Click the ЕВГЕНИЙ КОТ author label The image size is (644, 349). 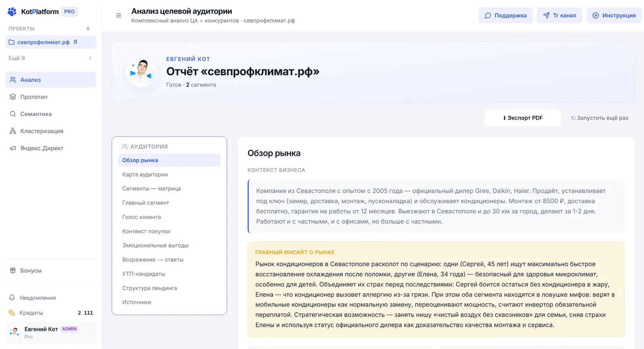click(x=188, y=59)
